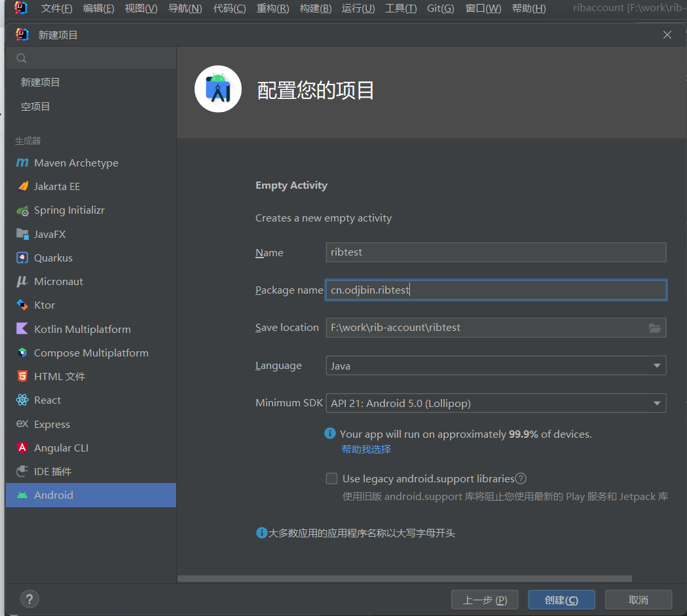The width and height of the screenshot is (687, 616).
Task: Open the help question mark button
Action: (x=29, y=598)
